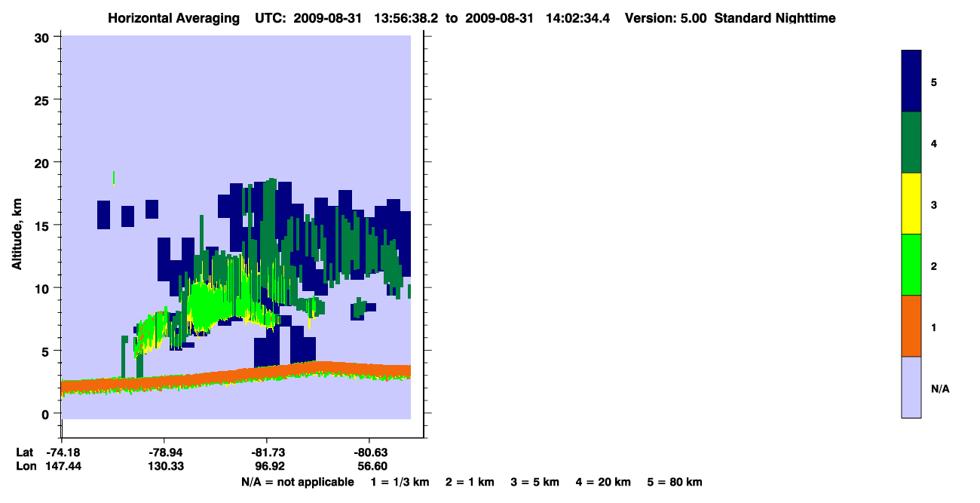This screenshot has width=980, height=503.
Task: Click the latitude value -74.18
Action: pyautogui.click(x=63, y=452)
